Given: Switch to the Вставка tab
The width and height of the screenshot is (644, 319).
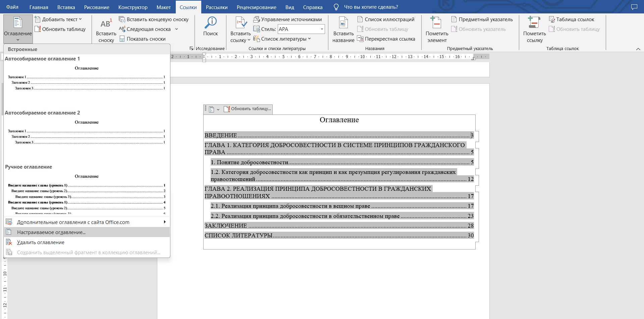Looking at the screenshot, I should (66, 7).
